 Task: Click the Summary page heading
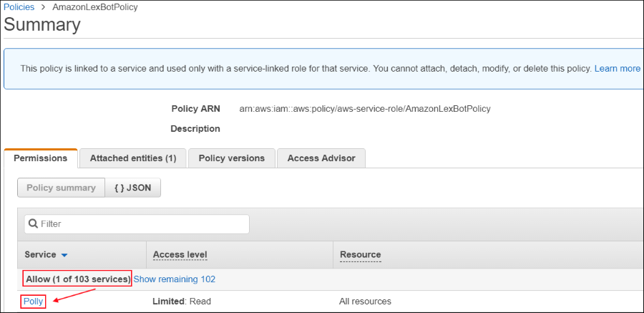coord(42,25)
